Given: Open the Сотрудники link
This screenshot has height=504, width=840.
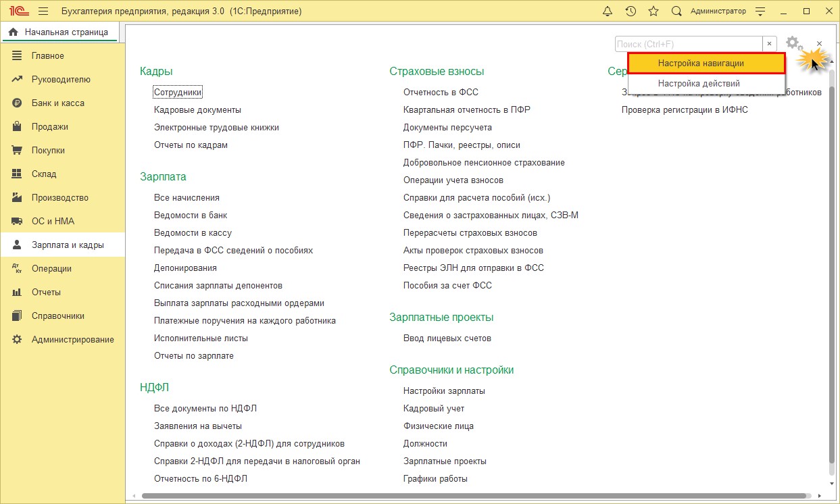Looking at the screenshot, I should [178, 92].
